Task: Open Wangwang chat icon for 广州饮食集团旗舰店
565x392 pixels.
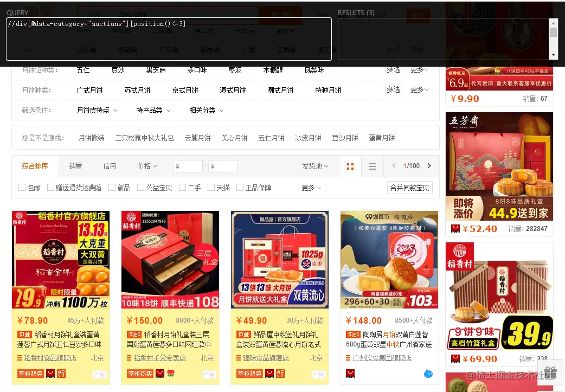Action: [428, 374]
